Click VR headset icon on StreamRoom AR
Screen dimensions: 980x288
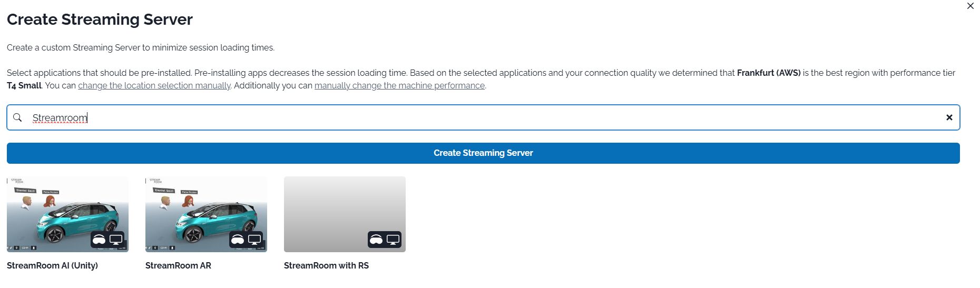[238, 240]
